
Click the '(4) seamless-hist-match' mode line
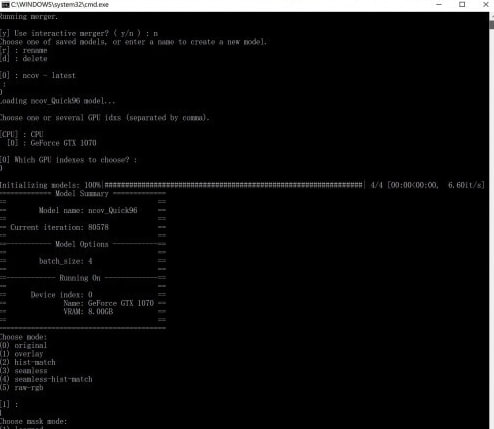coord(46,379)
